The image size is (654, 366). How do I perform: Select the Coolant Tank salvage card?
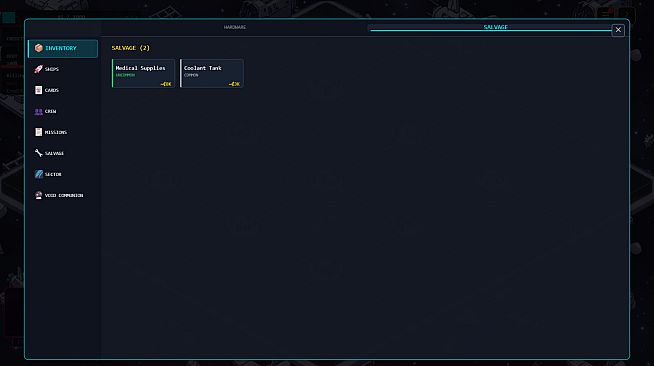click(212, 73)
